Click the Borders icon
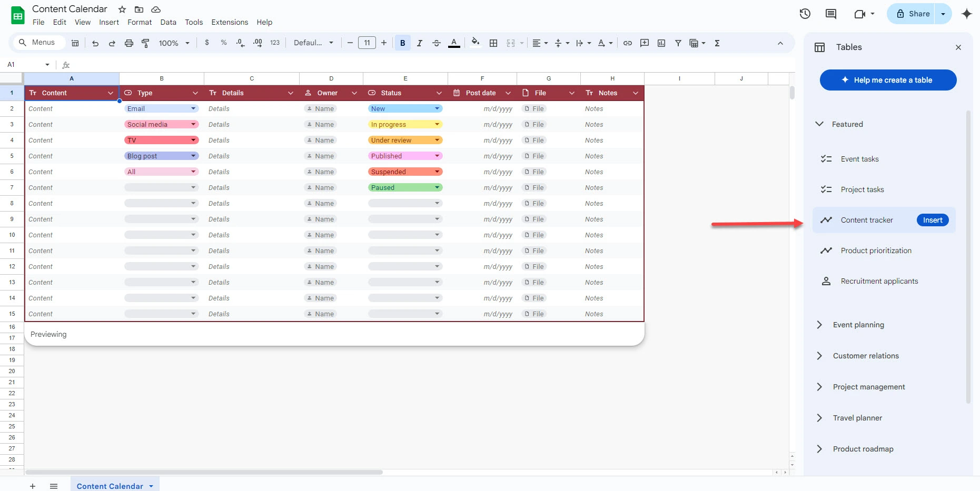The height and width of the screenshot is (491, 980). [x=493, y=43]
